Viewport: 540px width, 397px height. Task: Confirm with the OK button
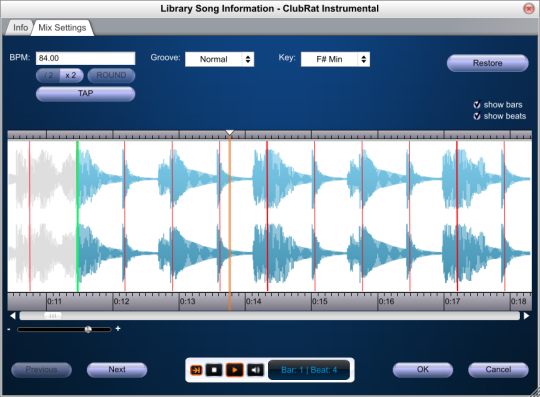click(423, 370)
